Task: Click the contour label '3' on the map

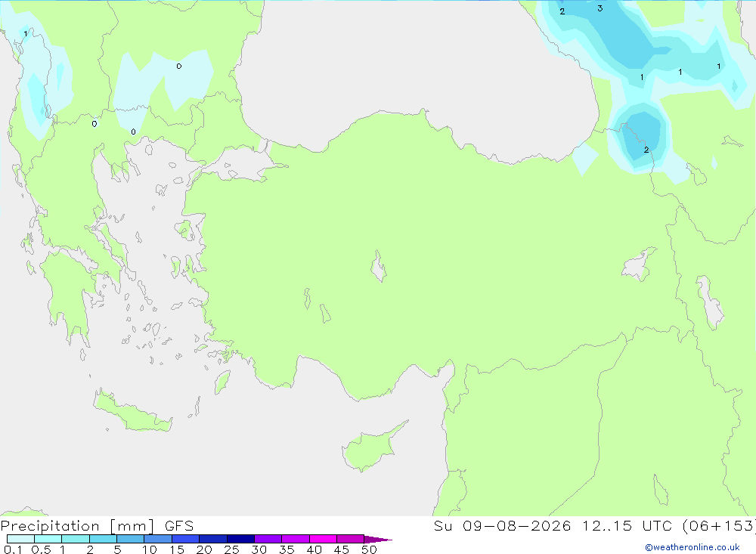Action: pos(600,8)
